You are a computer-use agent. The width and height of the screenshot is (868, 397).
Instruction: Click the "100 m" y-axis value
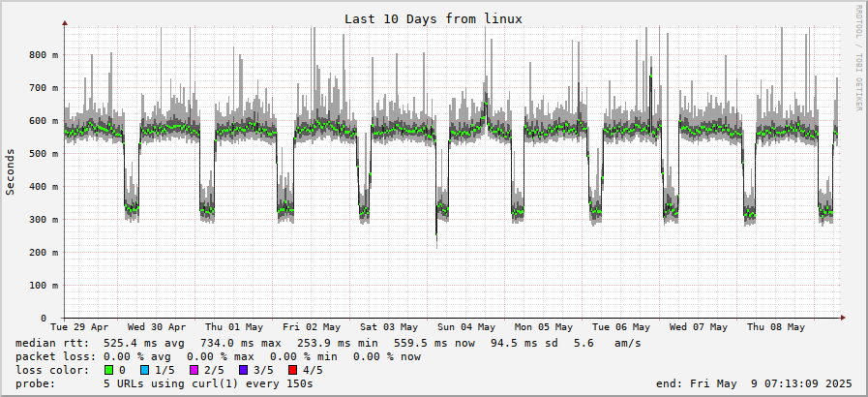(x=45, y=285)
